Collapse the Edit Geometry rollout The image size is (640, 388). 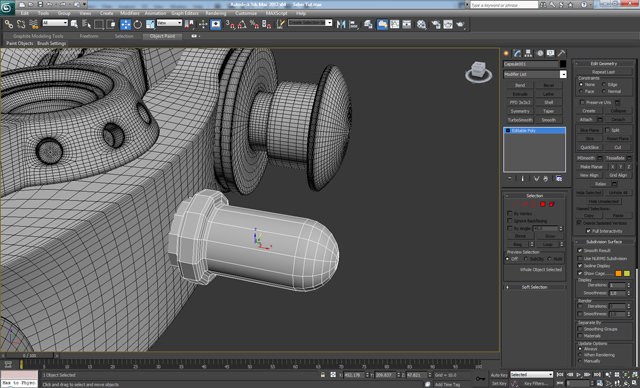pyautogui.click(x=604, y=64)
